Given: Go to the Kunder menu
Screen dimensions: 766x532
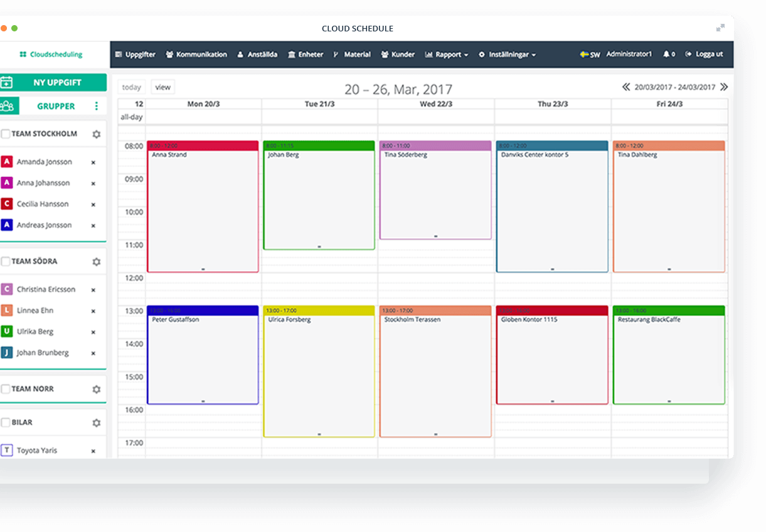Looking at the screenshot, I should (x=398, y=55).
